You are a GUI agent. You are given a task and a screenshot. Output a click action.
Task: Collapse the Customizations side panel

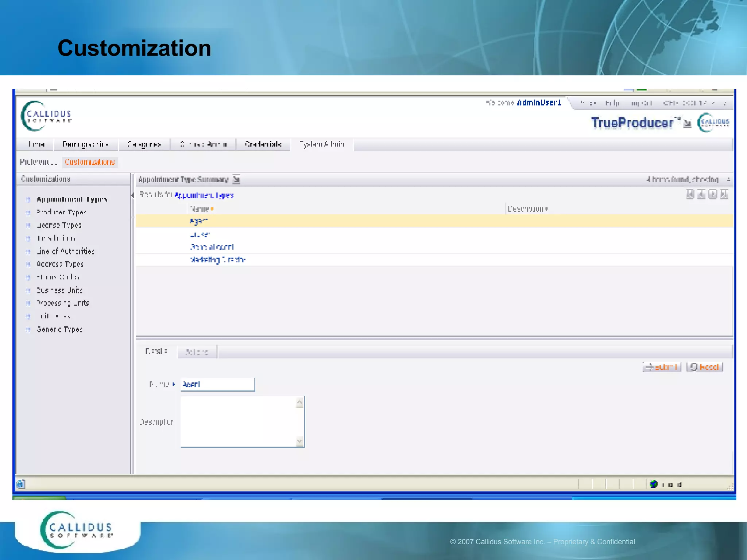(132, 195)
